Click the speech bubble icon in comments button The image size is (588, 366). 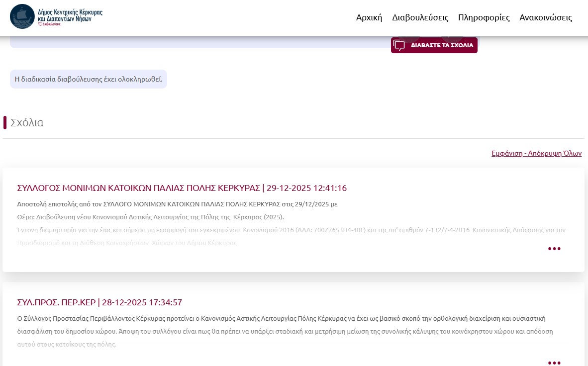point(399,45)
